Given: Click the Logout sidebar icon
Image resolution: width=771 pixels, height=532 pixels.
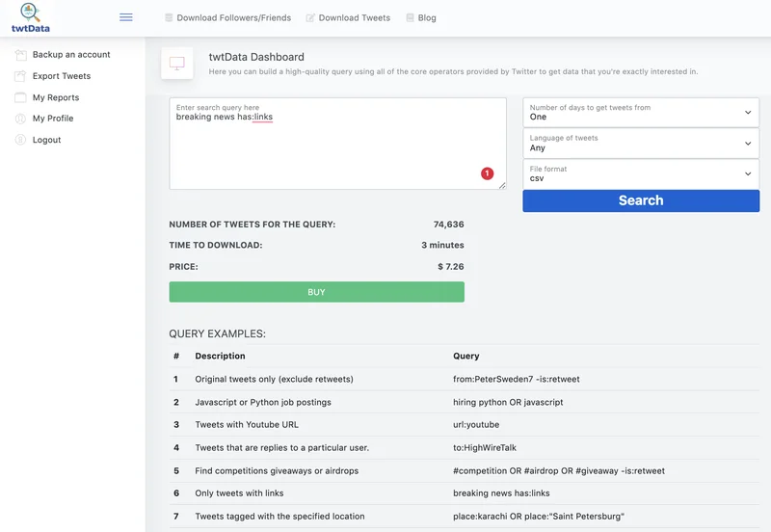Looking at the screenshot, I should pos(20,140).
